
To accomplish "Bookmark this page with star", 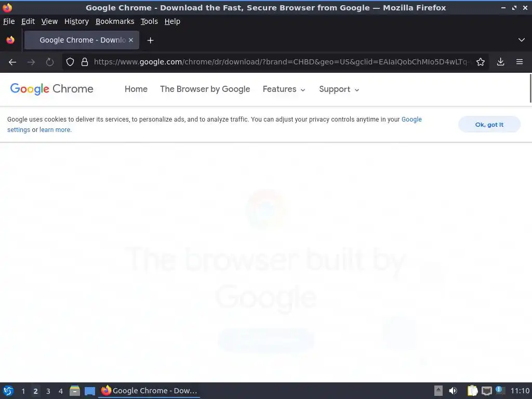I will 481,62.
